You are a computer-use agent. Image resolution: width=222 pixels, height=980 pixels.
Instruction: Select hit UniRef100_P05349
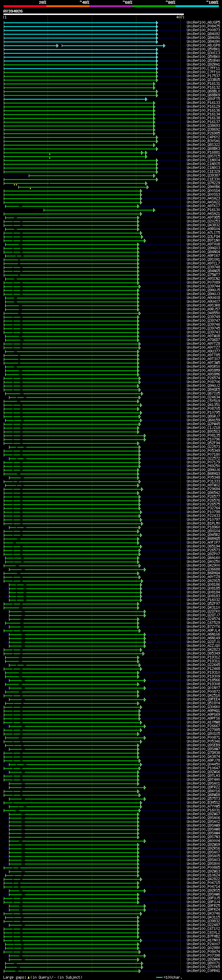coord(203,451)
